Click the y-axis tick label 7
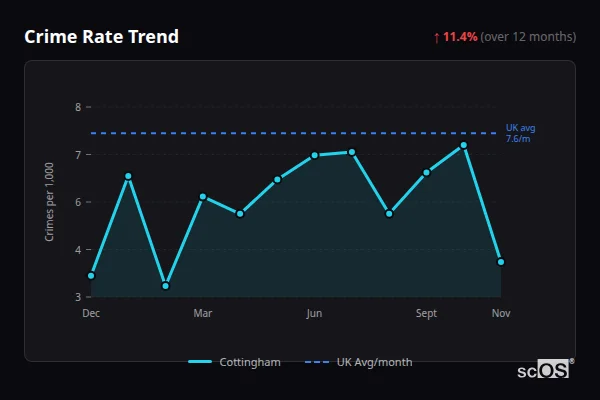Image resolution: width=600 pixels, height=400 pixels. [x=78, y=155]
